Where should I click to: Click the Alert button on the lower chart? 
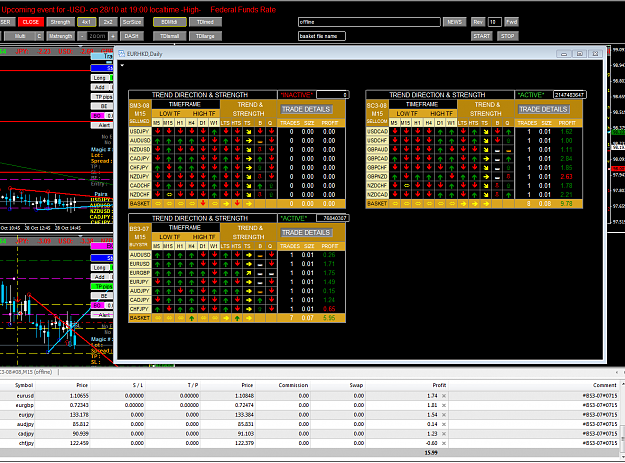click(102, 315)
